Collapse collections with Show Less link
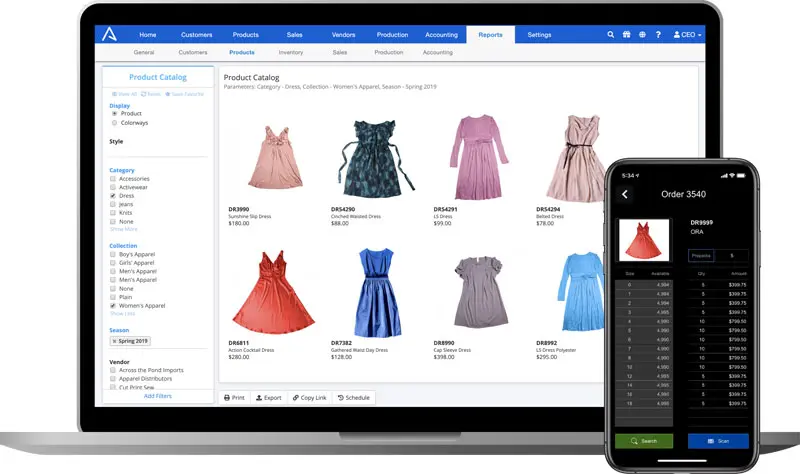This screenshot has height=474, width=800. (x=122, y=314)
